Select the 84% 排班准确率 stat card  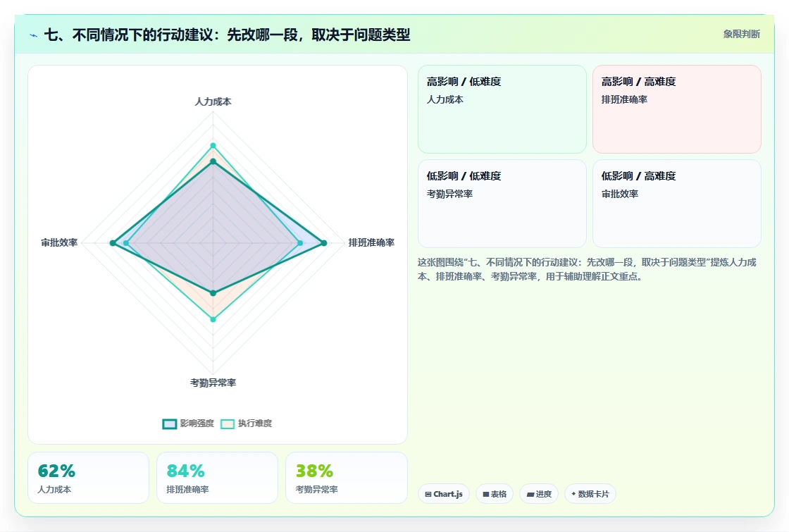pyautogui.click(x=218, y=478)
